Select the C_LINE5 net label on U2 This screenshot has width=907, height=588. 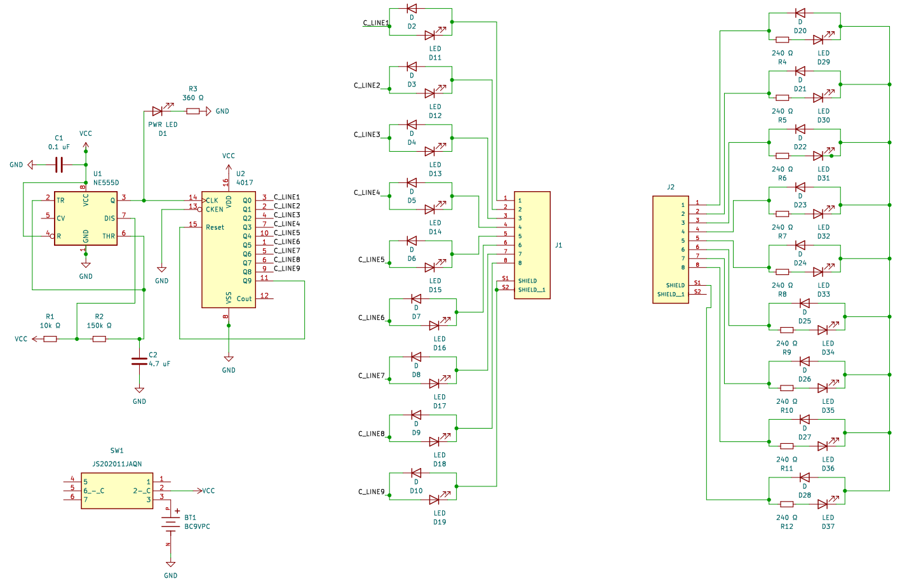287,233
